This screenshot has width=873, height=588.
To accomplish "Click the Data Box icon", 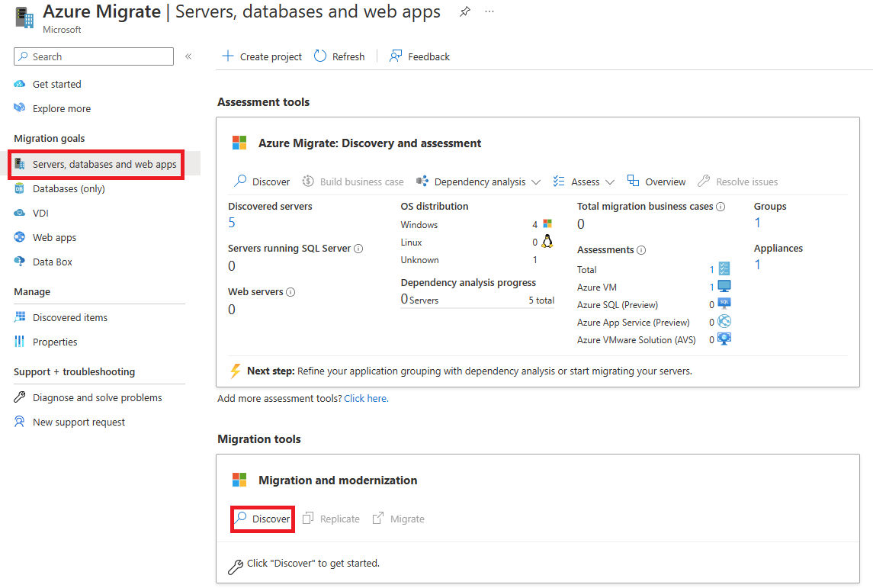I will (20, 262).
